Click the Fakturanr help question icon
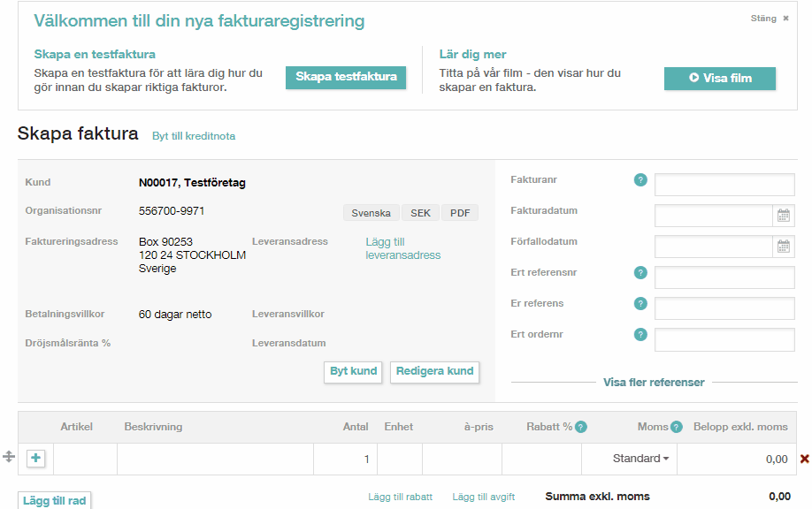The height and width of the screenshot is (509, 812). coord(640,180)
